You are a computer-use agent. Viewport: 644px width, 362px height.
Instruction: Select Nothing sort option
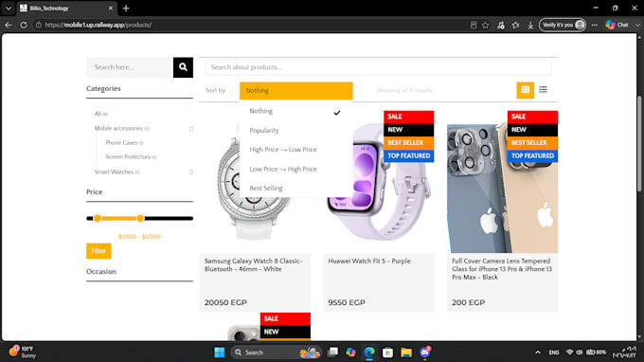(x=295, y=111)
